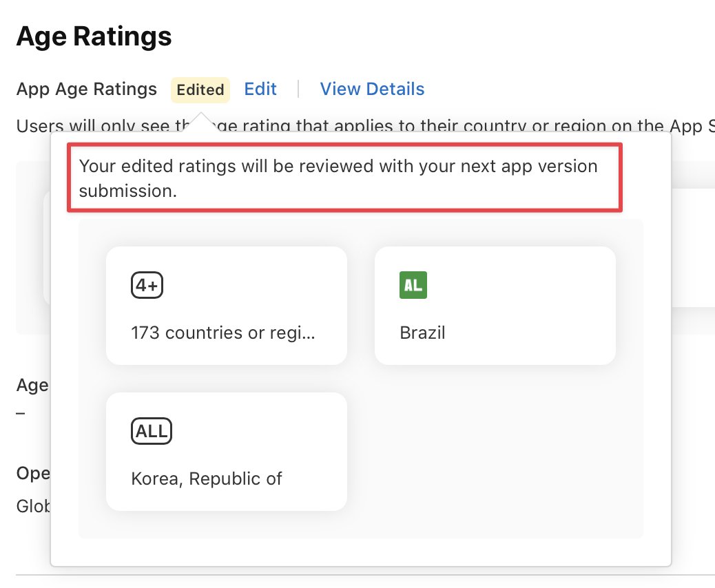The height and width of the screenshot is (588, 715).
Task: Click the App Age Ratings label
Action: tap(87, 90)
